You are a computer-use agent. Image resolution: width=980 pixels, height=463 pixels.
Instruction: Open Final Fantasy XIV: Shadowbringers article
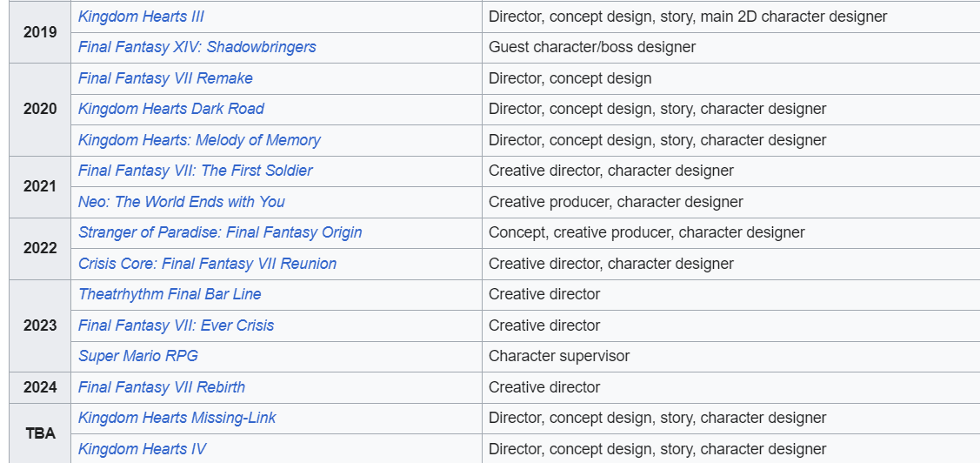coord(197,48)
